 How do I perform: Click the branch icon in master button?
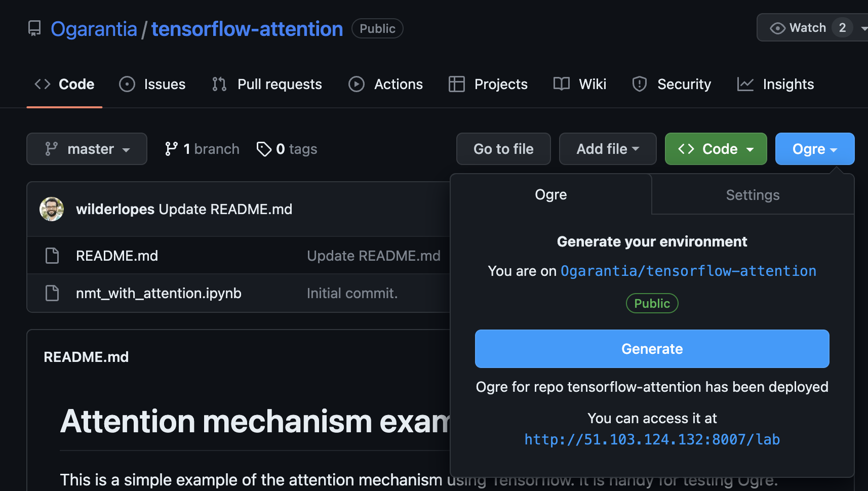(x=51, y=149)
